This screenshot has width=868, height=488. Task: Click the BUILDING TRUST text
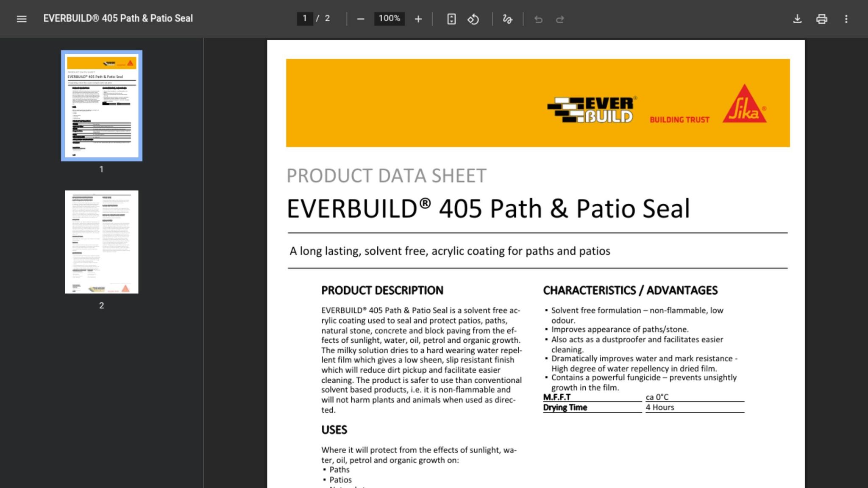pos(679,120)
